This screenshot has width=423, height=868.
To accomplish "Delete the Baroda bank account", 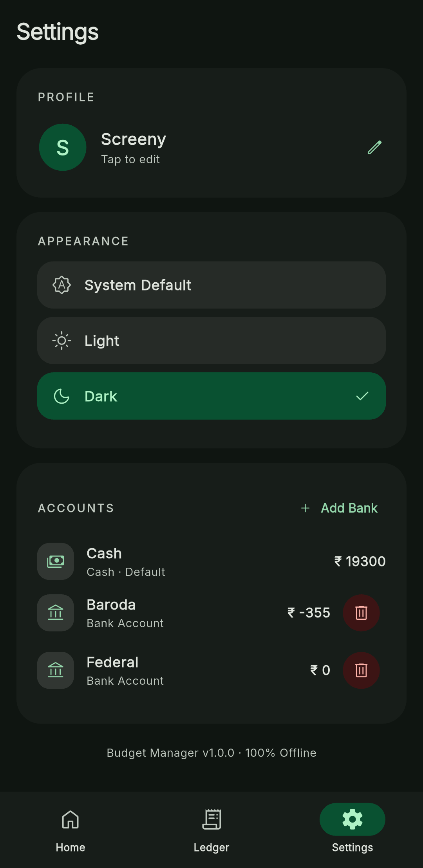I will 361,613.
